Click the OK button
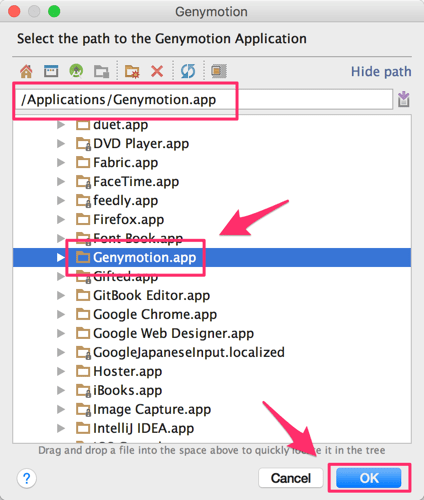This screenshot has height=500, width=424. pos(369,478)
